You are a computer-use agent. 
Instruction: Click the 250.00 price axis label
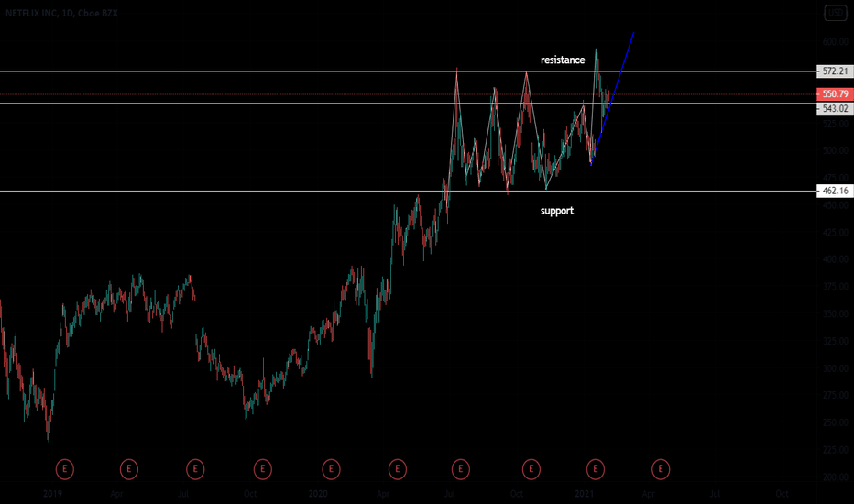click(835, 422)
